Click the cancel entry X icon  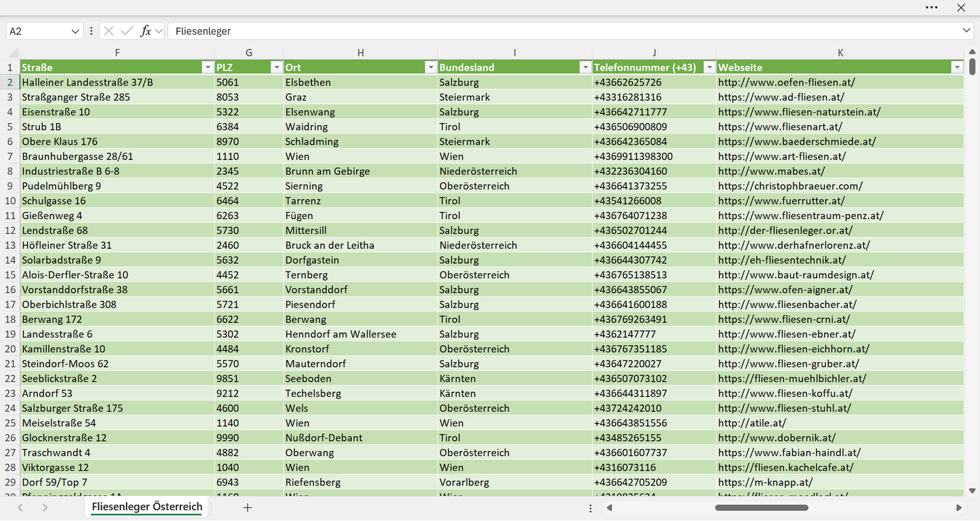coord(109,31)
